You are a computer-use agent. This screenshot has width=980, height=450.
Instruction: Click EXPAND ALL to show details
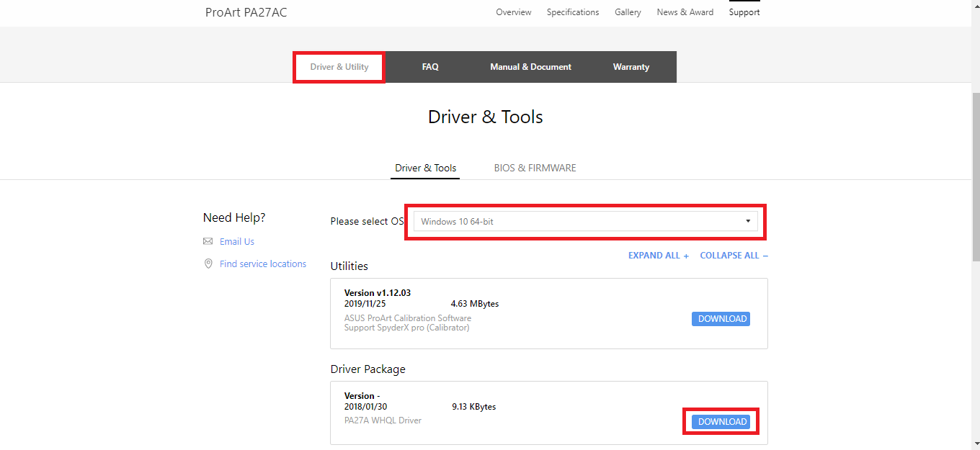(x=659, y=256)
